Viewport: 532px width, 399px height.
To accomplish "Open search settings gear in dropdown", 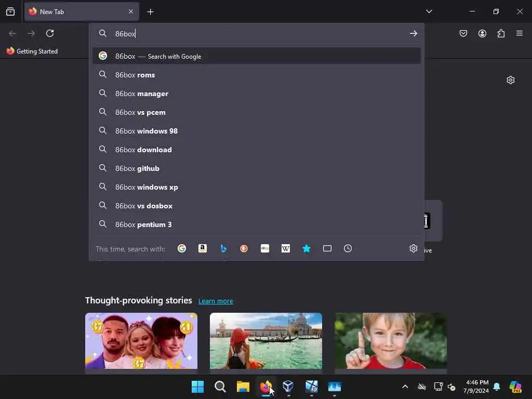I will 413,248.
